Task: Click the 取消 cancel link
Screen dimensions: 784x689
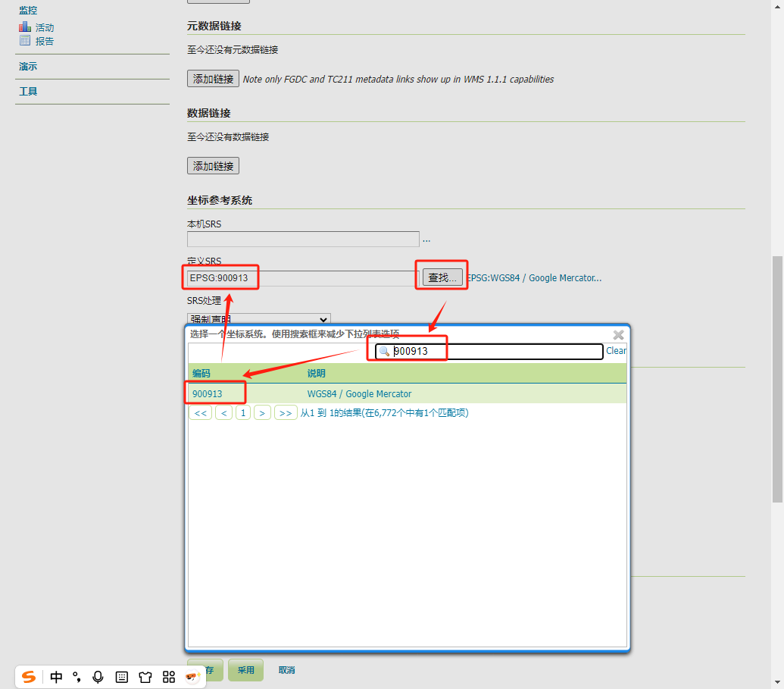Action: [286, 670]
